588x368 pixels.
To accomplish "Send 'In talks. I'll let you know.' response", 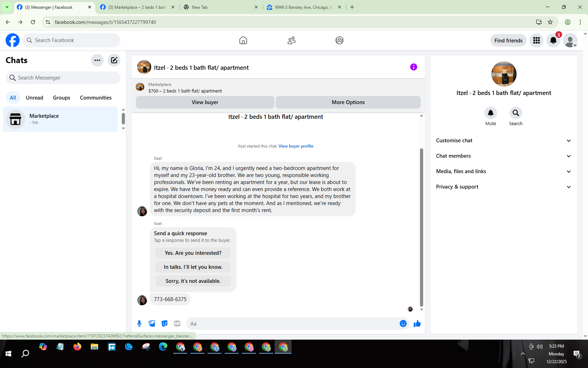I will (193, 267).
